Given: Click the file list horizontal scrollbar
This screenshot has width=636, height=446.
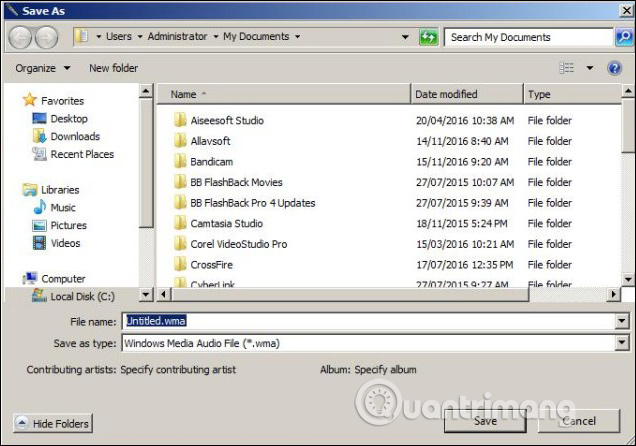Looking at the screenshot, I should coord(350,294).
